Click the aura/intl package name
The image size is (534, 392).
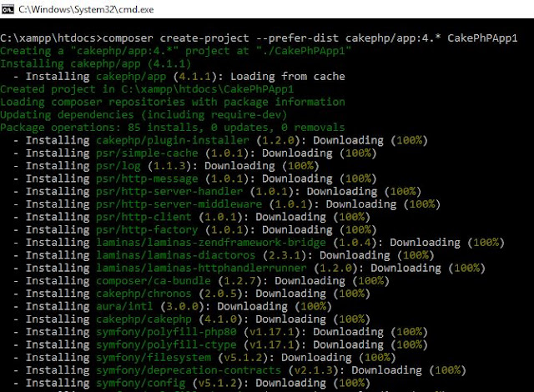click(124, 306)
